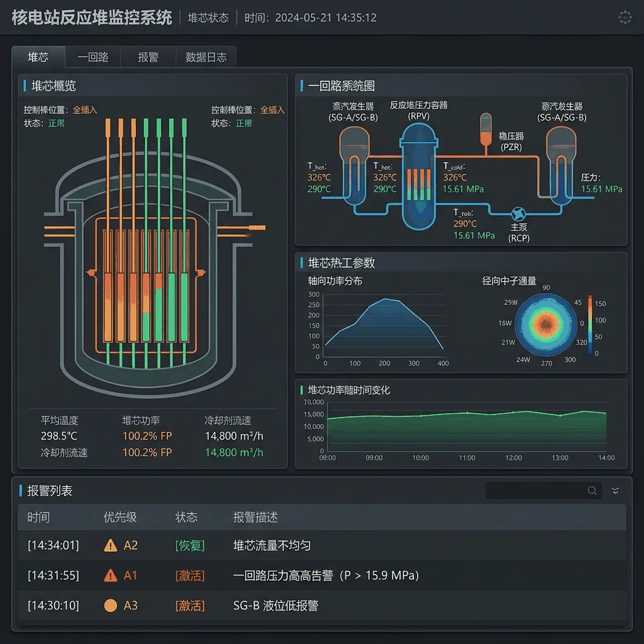Click the 298.5°C average temperature value
This screenshot has width=644, height=644.
click(x=58, y=436)
